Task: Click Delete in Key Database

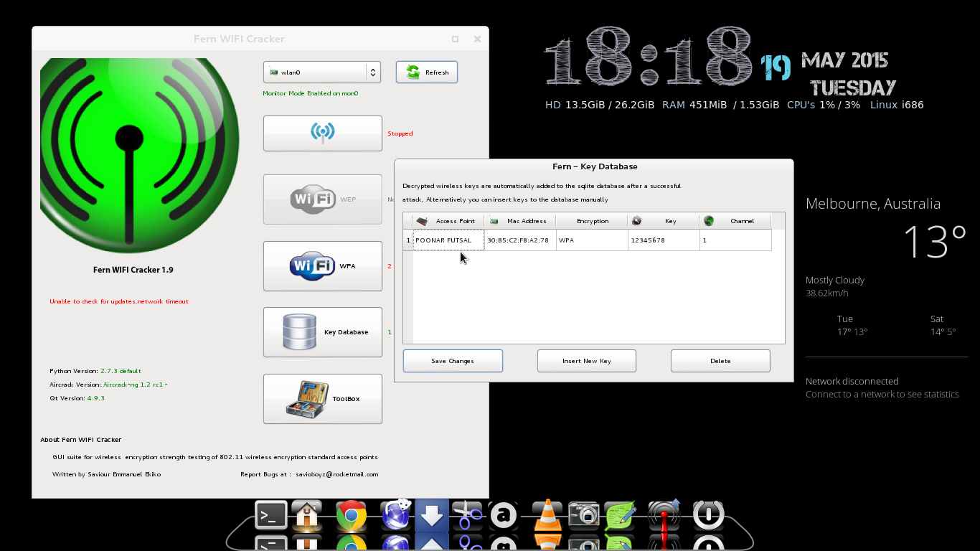Action: pyautogui.click(x=720, y=361)
